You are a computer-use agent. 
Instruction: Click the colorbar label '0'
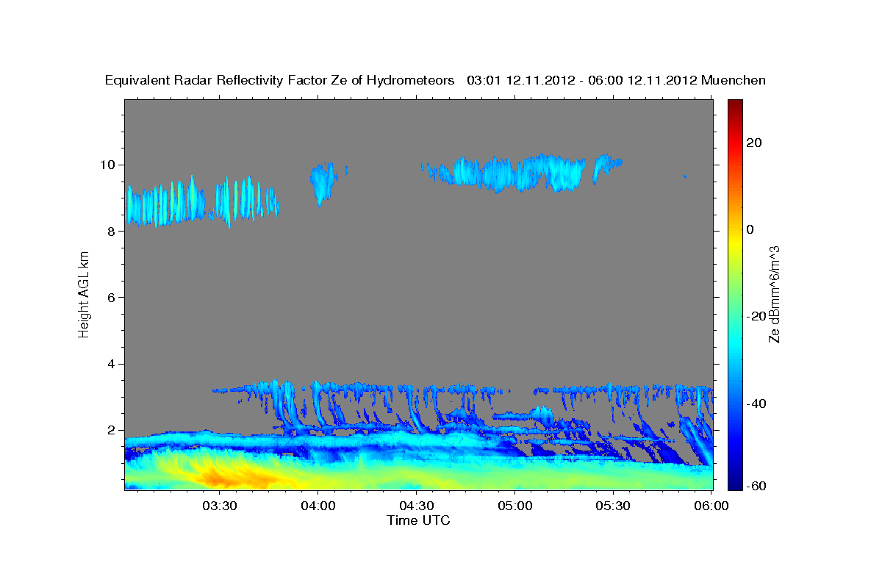point(750,229)
